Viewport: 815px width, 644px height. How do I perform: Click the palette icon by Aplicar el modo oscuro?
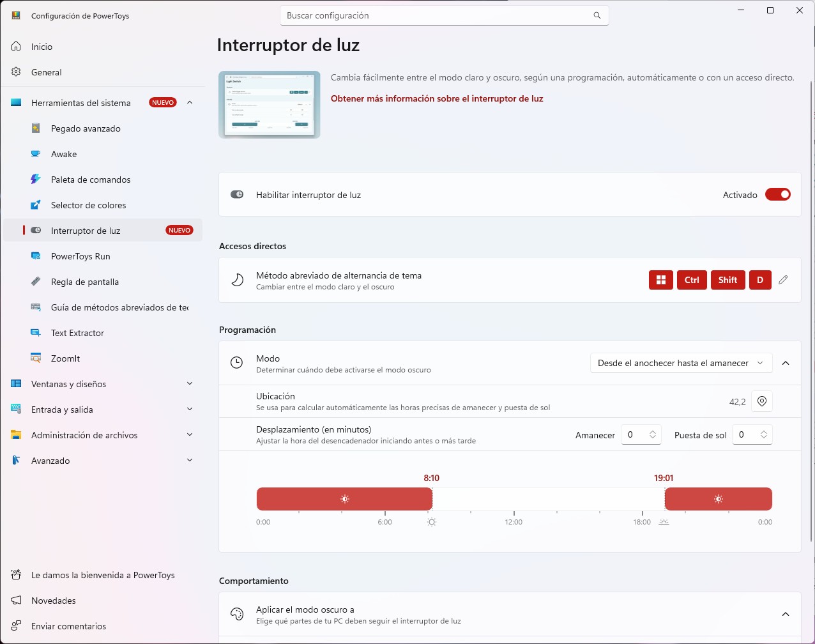[x=237, y=615]
